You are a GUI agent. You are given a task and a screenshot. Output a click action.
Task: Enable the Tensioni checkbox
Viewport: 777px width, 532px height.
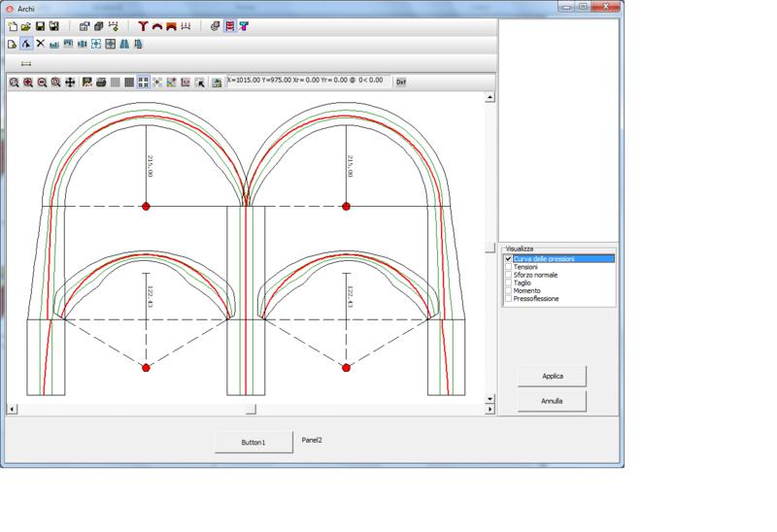pyautogui.click(x=508, y=267)
